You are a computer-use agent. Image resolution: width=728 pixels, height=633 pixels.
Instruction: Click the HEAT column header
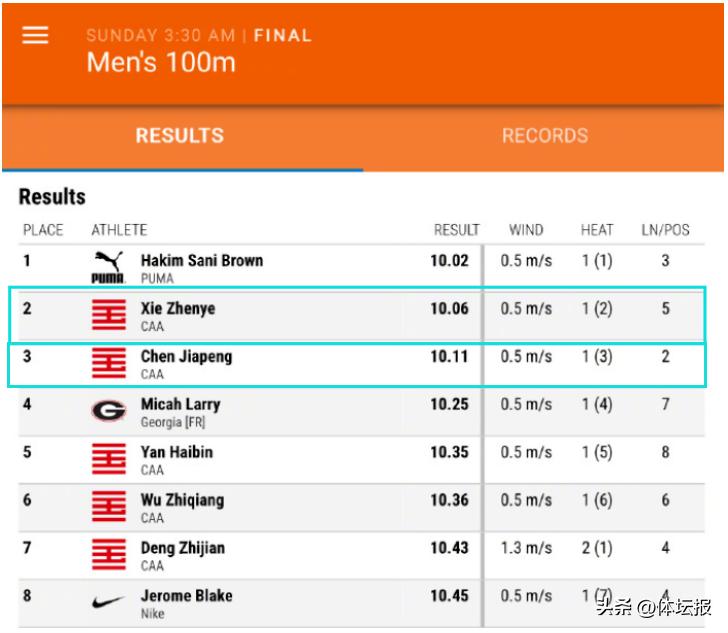coord(597,230)
